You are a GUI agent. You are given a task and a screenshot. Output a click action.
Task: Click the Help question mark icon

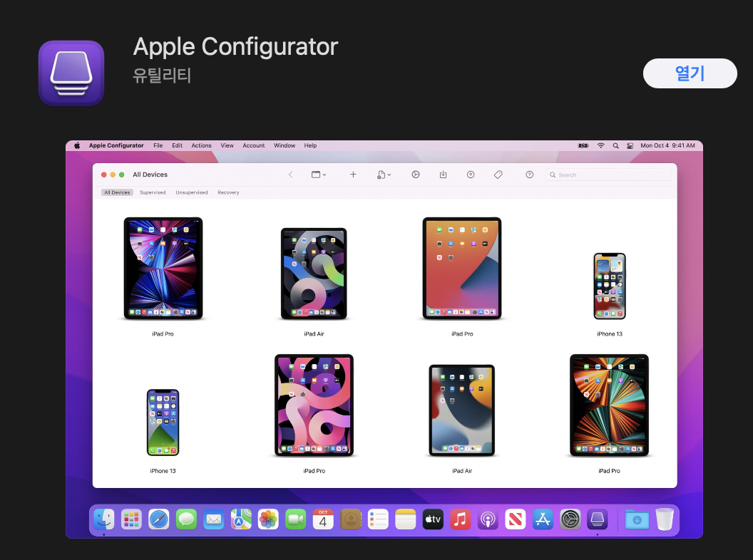[529, 175]
